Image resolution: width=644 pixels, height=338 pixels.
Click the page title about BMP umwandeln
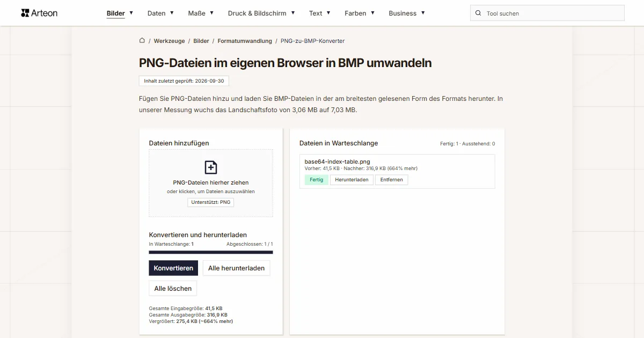(x=285, y=63)
